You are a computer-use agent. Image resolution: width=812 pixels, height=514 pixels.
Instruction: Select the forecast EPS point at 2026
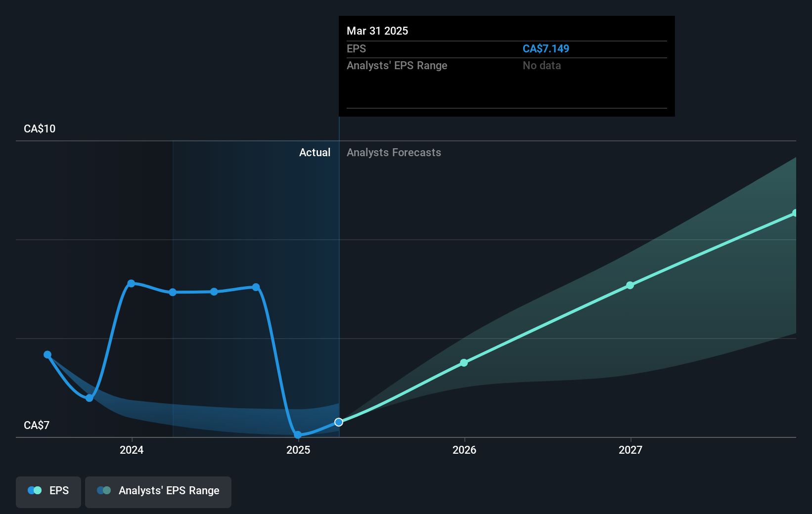[464, 363]
